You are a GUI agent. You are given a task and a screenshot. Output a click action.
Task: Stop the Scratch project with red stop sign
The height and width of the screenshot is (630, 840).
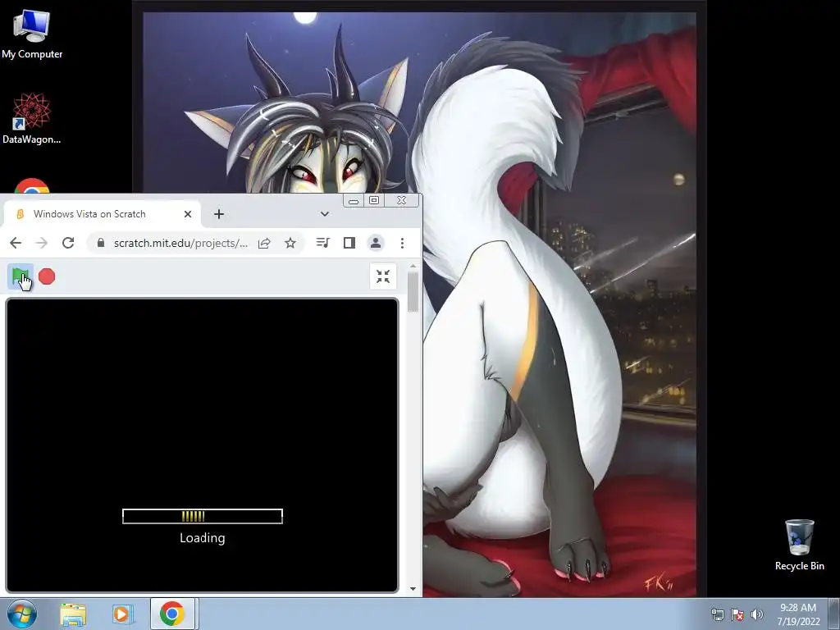click(x=47, y=276)
